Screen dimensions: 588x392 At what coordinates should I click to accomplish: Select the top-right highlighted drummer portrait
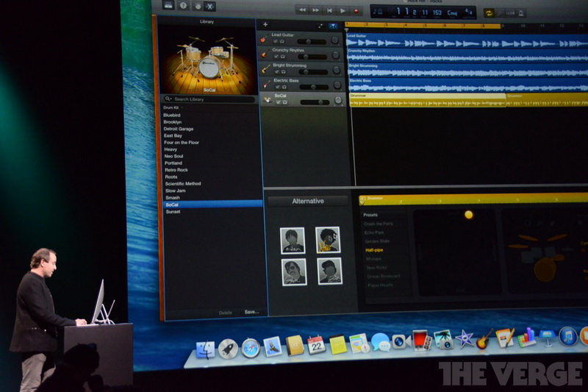point(328,240)
